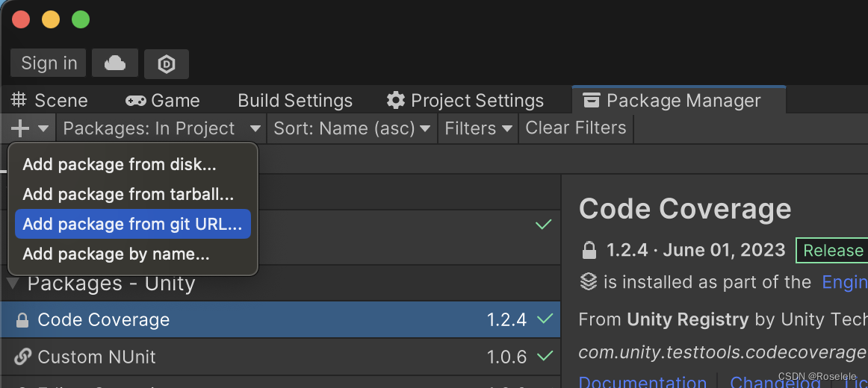The image size is (868, 388).
Task: Open the Filters dropdown
Action: pos(479,128)
